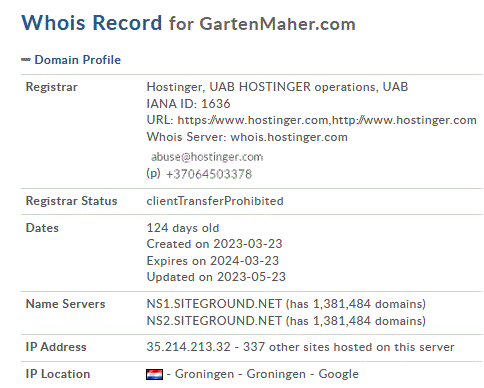Open the hostinger.com URL text
The image size is (484, 388).
pyautogui.click(x=327, y=120)
